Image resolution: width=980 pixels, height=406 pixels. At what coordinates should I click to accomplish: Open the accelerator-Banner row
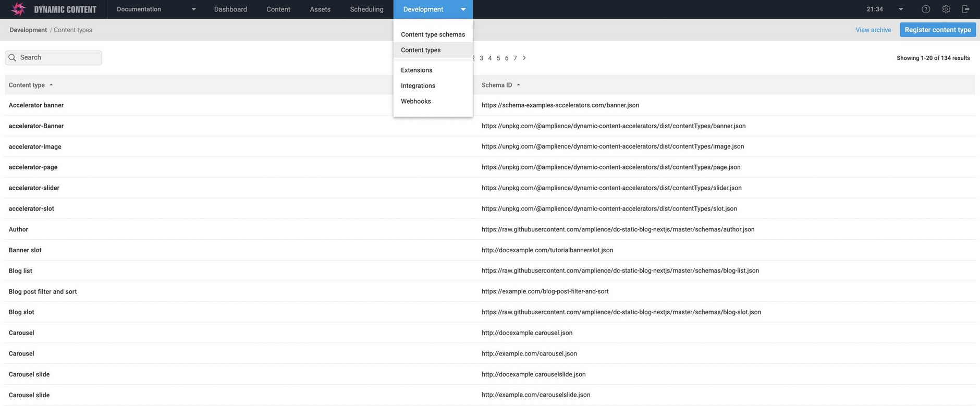pyautogui.click(x=490, y=126)
